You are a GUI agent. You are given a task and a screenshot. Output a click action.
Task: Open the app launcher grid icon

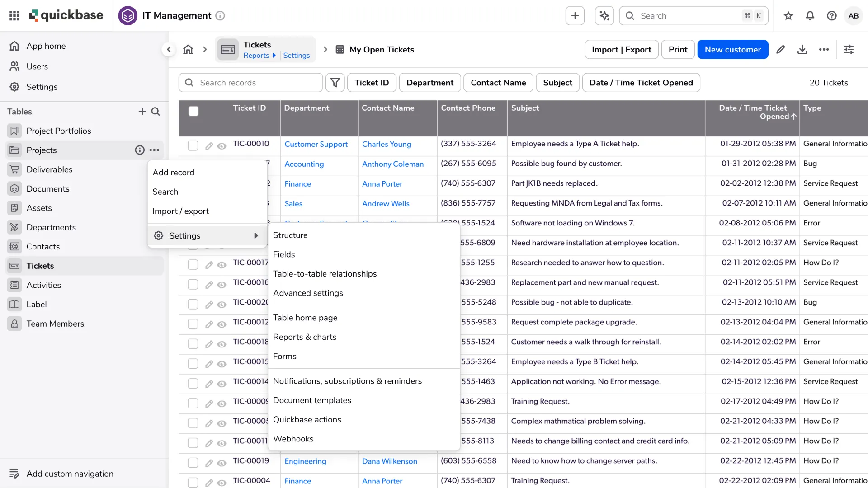pos(14,16)
